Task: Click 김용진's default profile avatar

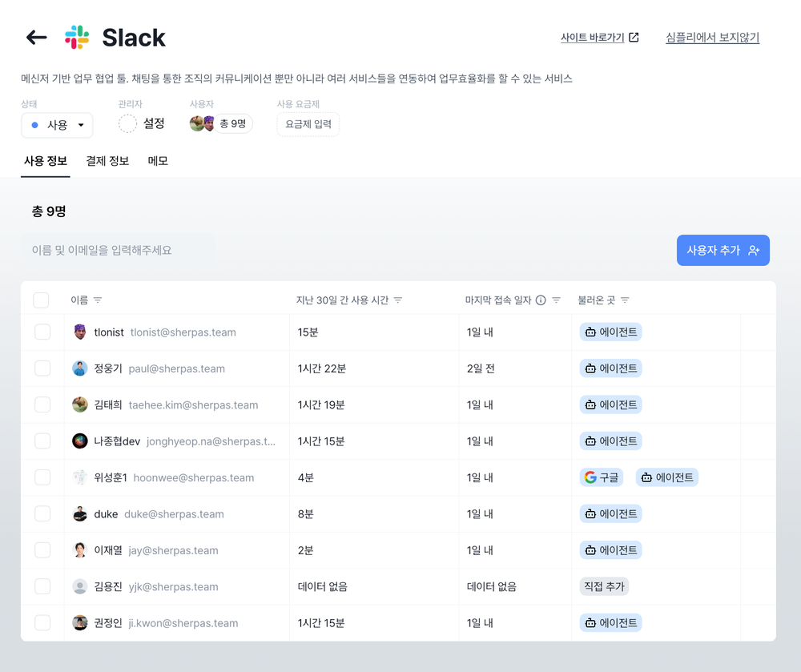Action: pyautogui.click(x=79, y=586)
